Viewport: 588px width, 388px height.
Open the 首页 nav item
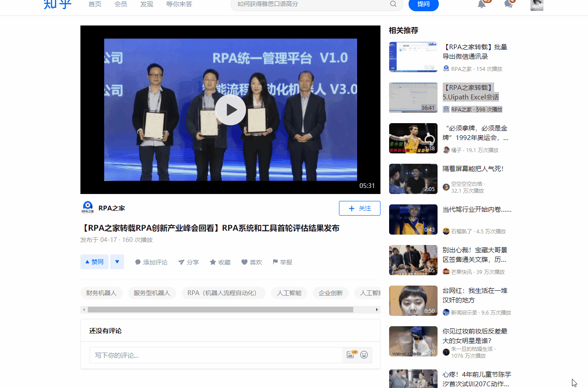coord(95,4)
